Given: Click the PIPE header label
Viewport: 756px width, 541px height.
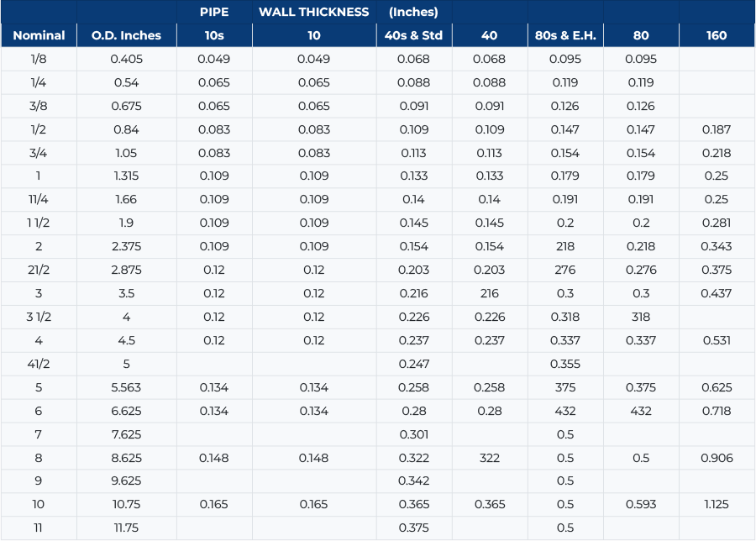Looking at the screenshot, I should pyautogui.click(x=214, y=12).
